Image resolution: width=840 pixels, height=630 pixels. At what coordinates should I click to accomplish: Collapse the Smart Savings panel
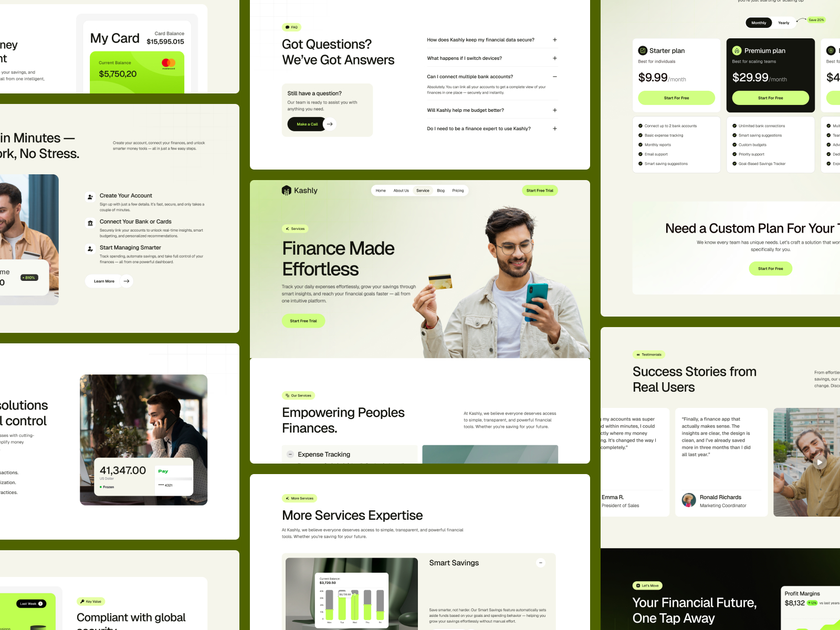click(x=541, y=563)
